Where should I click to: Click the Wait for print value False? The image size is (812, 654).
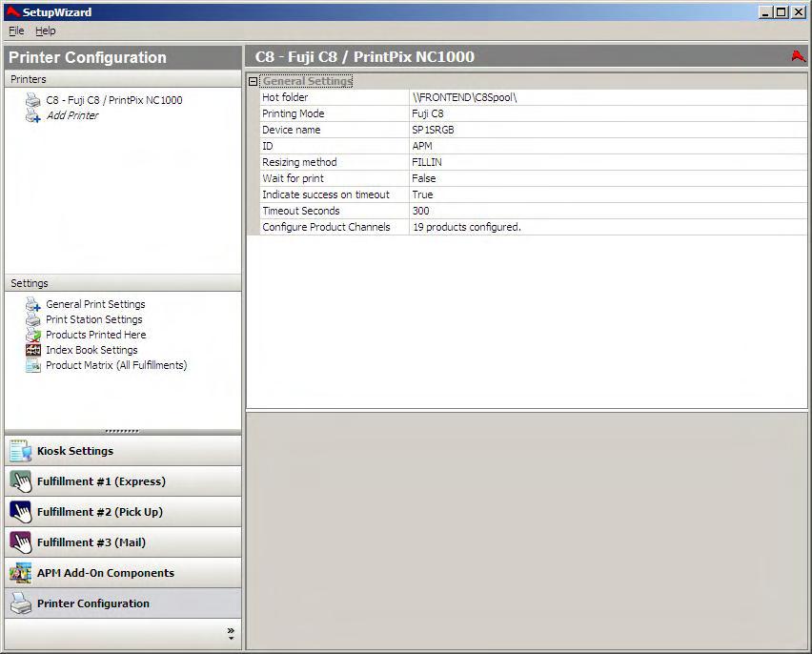point(608,178)
